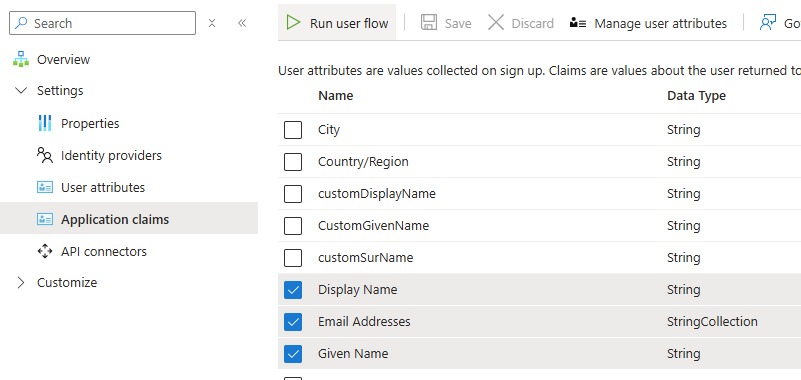Click the expand/collapse-all arrows icon beside Search
801x380 pixels.
click(212, 23)
